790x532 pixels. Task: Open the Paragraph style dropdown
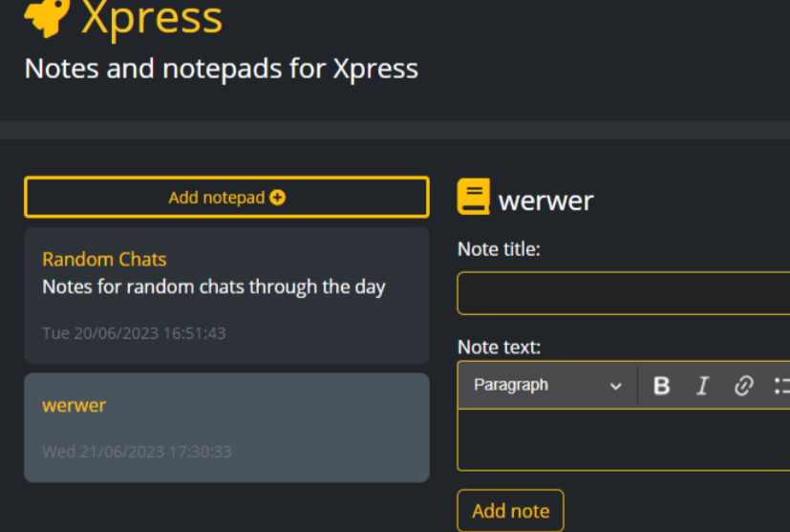(x=546, y=386)
